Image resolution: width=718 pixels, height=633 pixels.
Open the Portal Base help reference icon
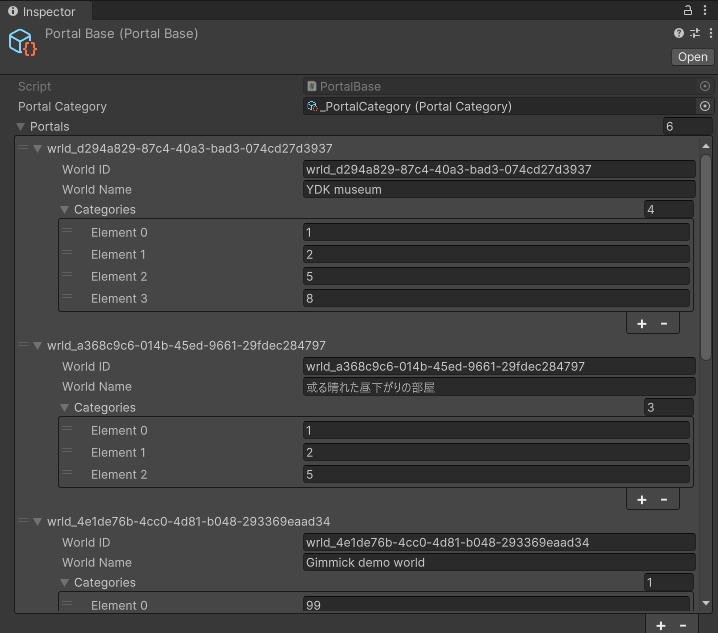pos(679,33)
